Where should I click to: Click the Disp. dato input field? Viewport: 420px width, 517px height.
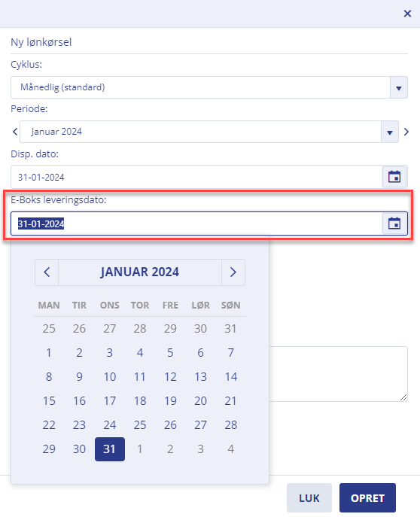tap(196, 177)
